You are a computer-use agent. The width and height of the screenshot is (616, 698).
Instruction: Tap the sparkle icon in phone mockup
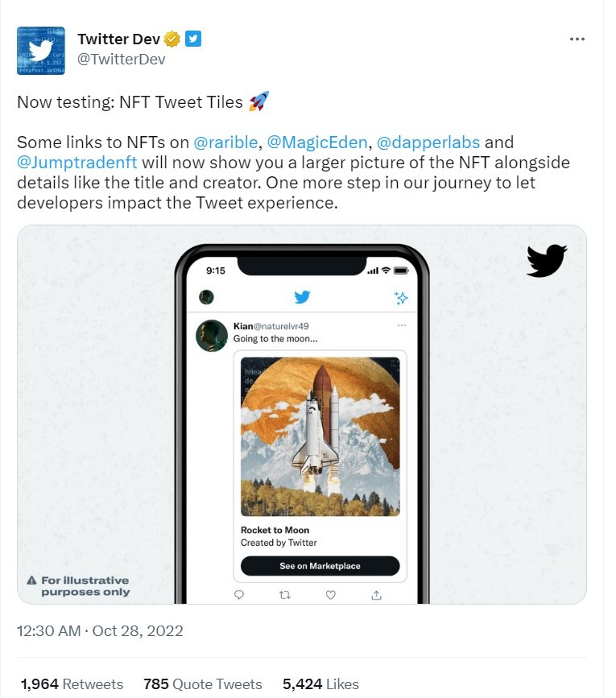pyautogui.click(x=401, y=298)
